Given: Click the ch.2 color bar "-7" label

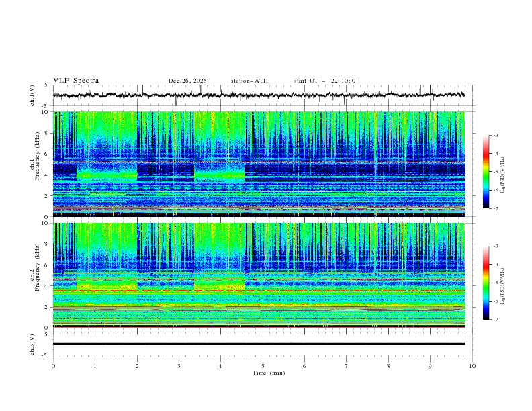Looking at the screenshot, I should click(496, 320).
